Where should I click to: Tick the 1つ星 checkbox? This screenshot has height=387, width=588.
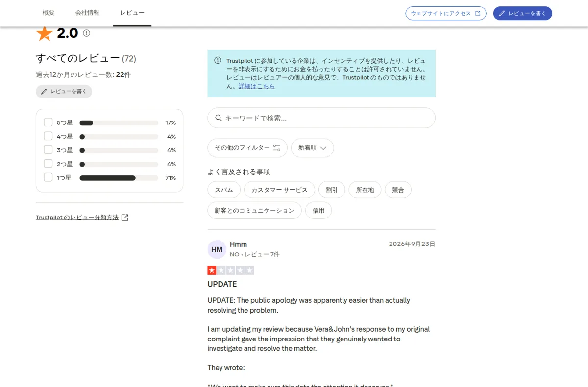coord(48,177)
